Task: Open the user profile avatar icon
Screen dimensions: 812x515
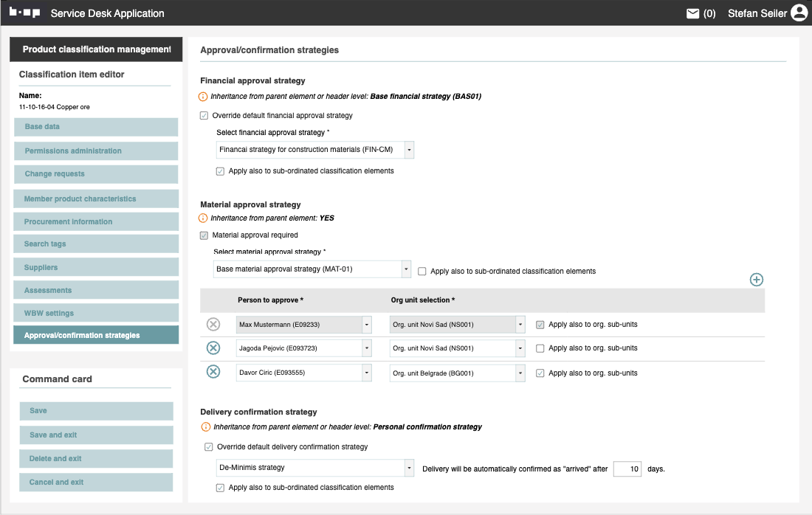Action: 799,13
